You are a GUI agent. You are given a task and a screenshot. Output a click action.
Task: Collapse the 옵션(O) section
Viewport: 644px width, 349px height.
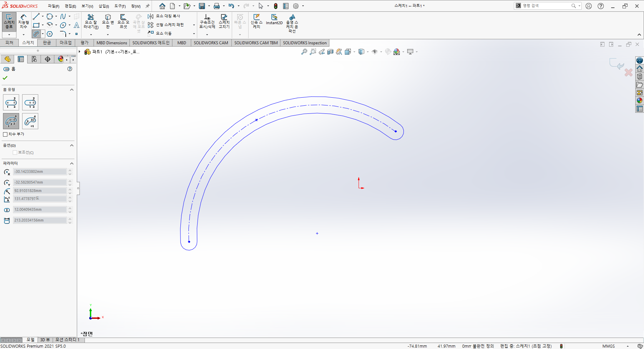pyautogui.click(x=72, y=145)
